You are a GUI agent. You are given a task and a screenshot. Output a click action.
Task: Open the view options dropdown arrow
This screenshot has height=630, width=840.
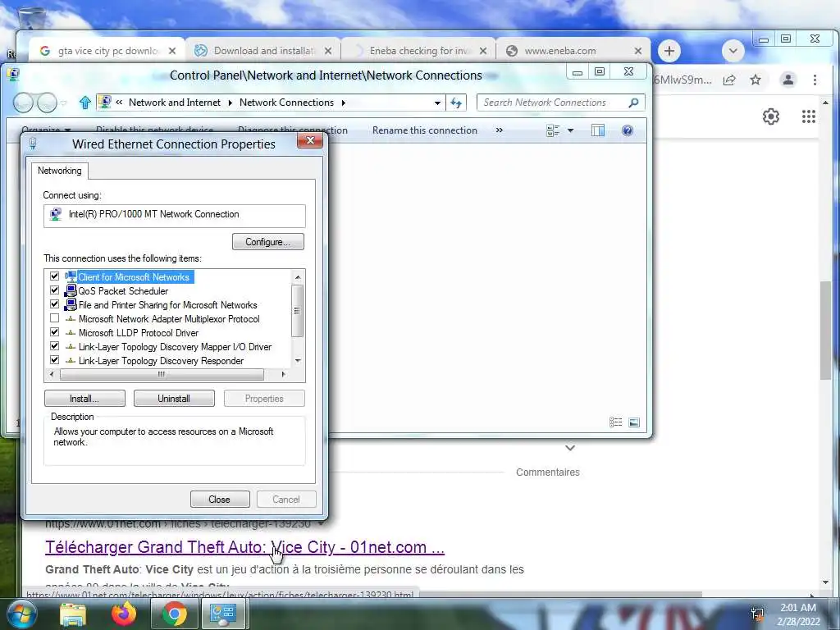pyautogui.click(x=571, y=130)
